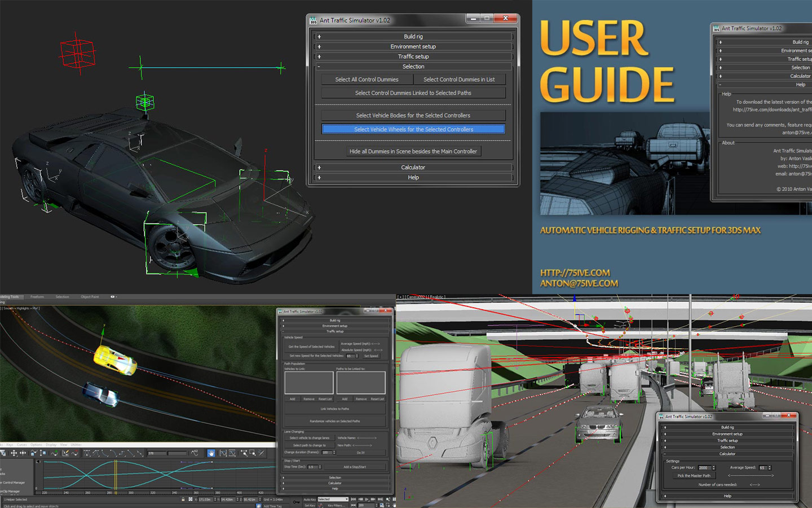Click Select Vehicle Wheels for the Selected Controllers
The width and height of the screenshot is (812, 508).
tap(413, 129)
